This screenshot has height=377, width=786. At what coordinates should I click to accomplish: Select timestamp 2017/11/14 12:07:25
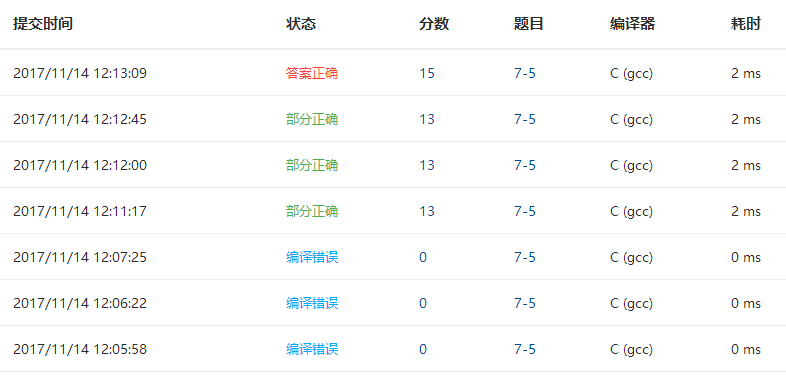point(80,258)
